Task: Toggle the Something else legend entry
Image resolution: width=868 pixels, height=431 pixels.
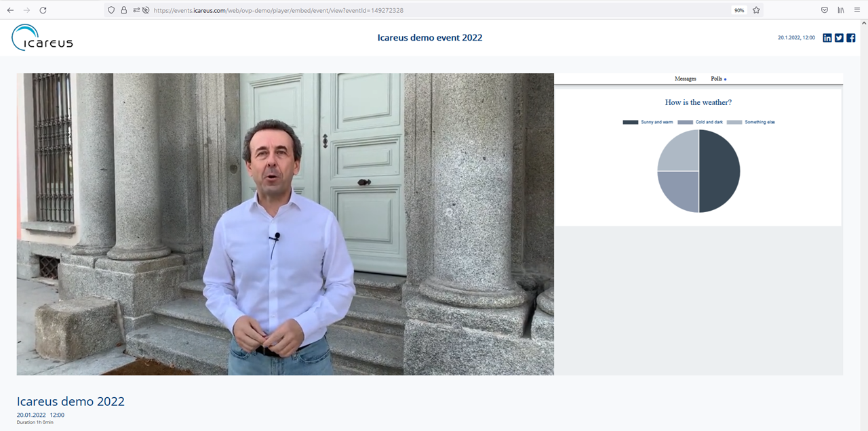Action: (751, 122)
